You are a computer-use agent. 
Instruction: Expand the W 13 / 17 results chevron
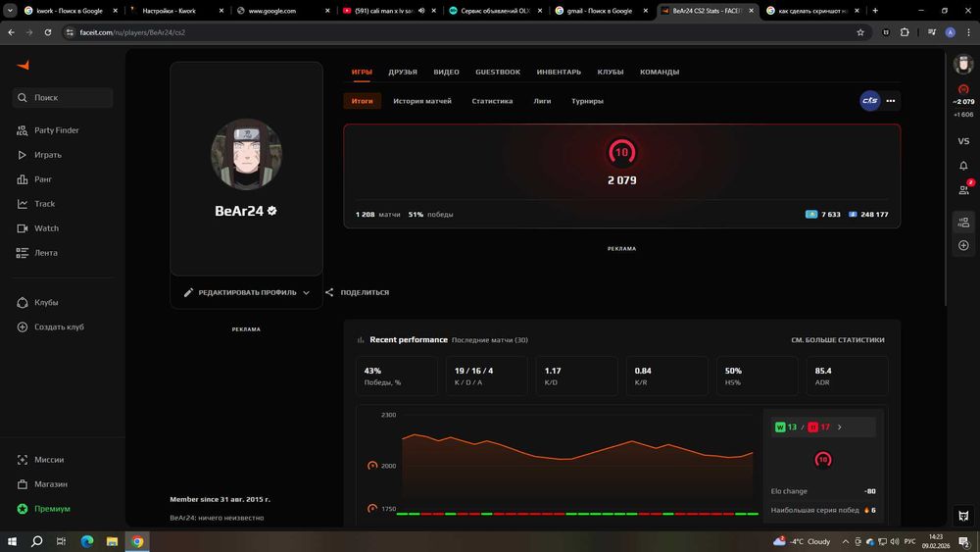(840, 427)
